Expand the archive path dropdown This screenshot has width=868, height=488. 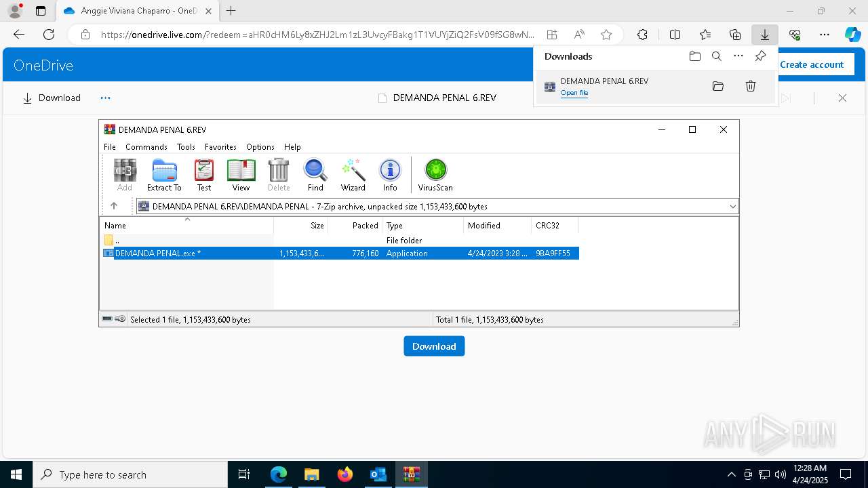[x=732, y=206]
